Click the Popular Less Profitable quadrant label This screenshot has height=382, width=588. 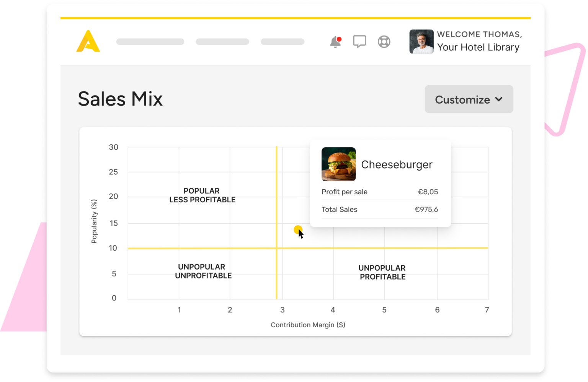click(x=202, y=195)
